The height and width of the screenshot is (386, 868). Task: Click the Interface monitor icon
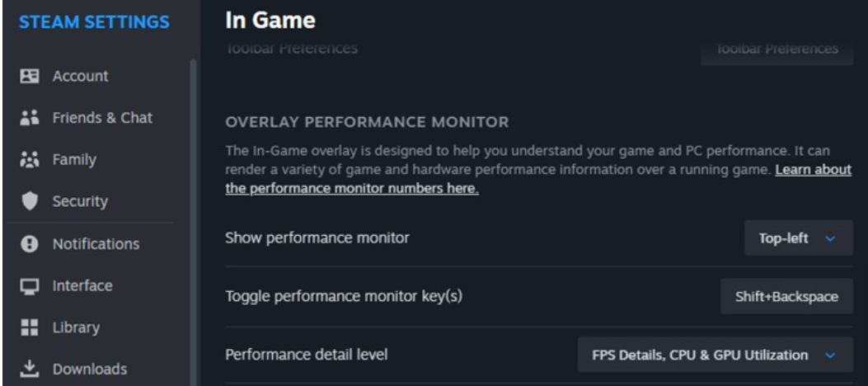click(30, 285)
